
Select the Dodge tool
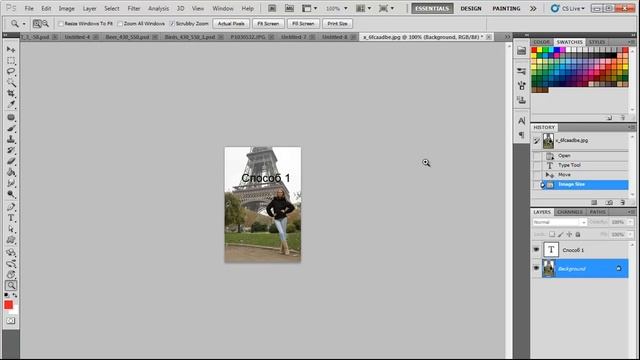(11, 194)
